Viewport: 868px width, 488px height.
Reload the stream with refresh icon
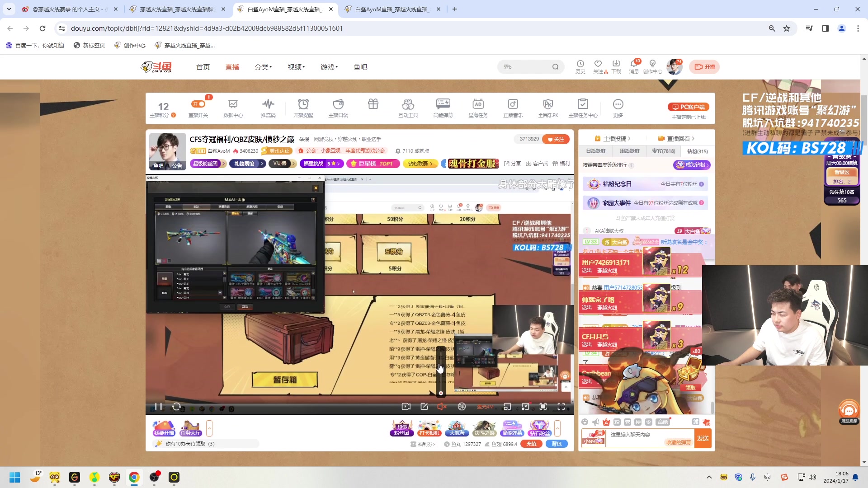tap(176, 407)
